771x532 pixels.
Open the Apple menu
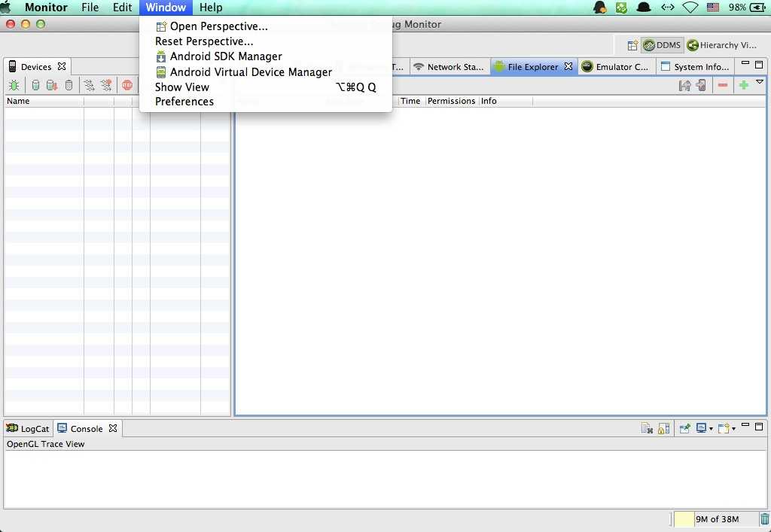click(x=5, y=8)
